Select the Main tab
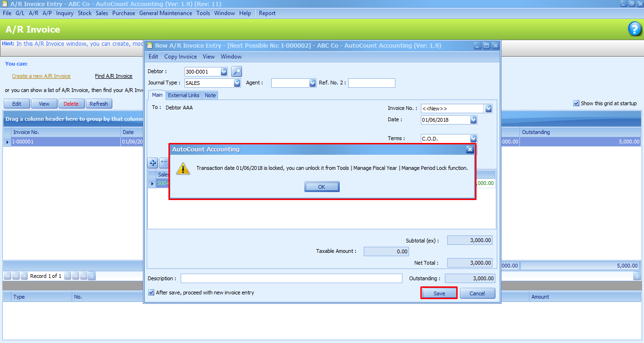 coord(157,95)
